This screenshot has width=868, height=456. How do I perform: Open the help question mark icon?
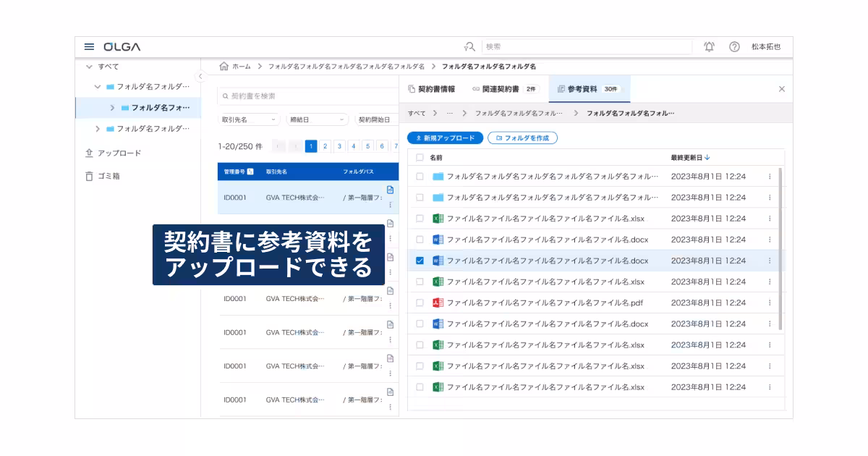tap(734, 47)
